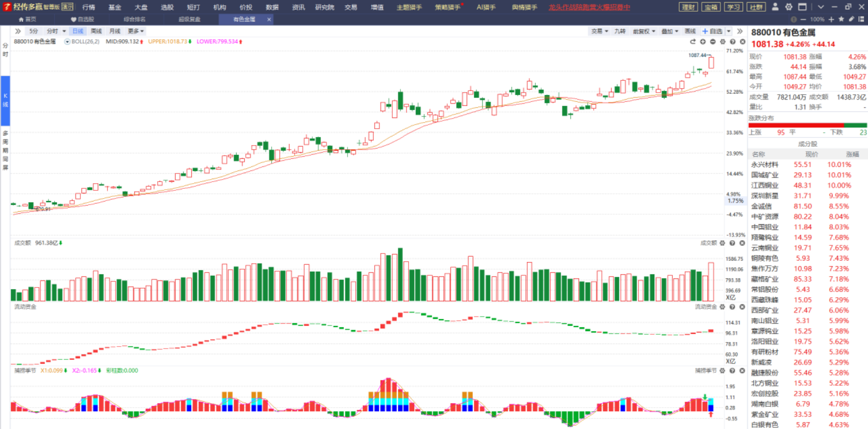868x429 pixels.
Task: Open settings gear for 成交额 volume panel
Action: [722, 243]
